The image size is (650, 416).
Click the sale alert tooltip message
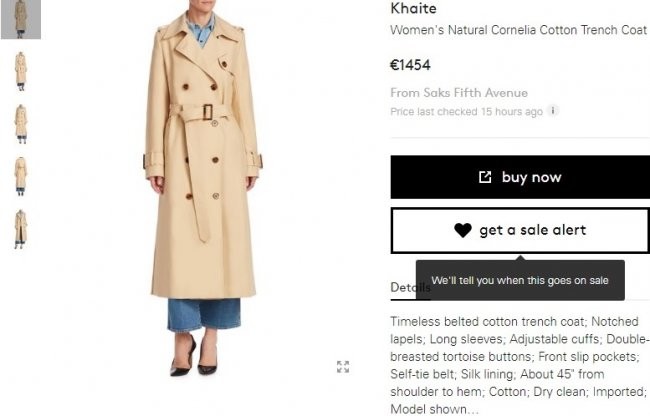(x=520, y=281)
